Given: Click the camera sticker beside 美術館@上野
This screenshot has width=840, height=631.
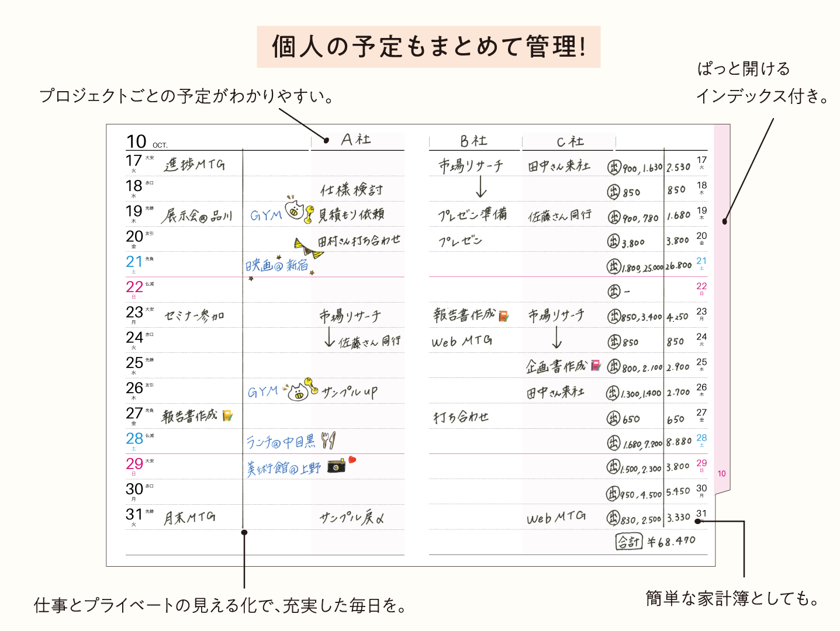Looking at the screenshot, I should click(x=337, y=466).
